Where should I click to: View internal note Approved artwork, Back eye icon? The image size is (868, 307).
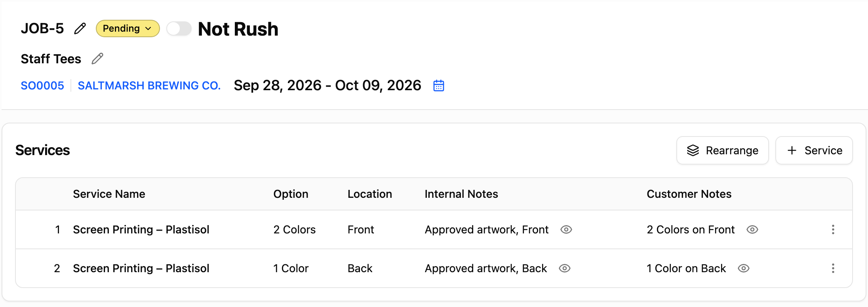pyautogui.click(x=565, y=268)
